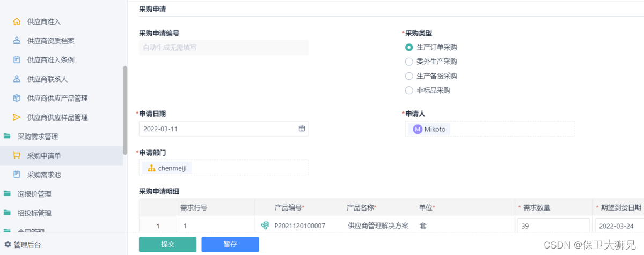Click the 申请日期 date input field
The width and height of the screenshot is (644, 255).
click(224, 129)
